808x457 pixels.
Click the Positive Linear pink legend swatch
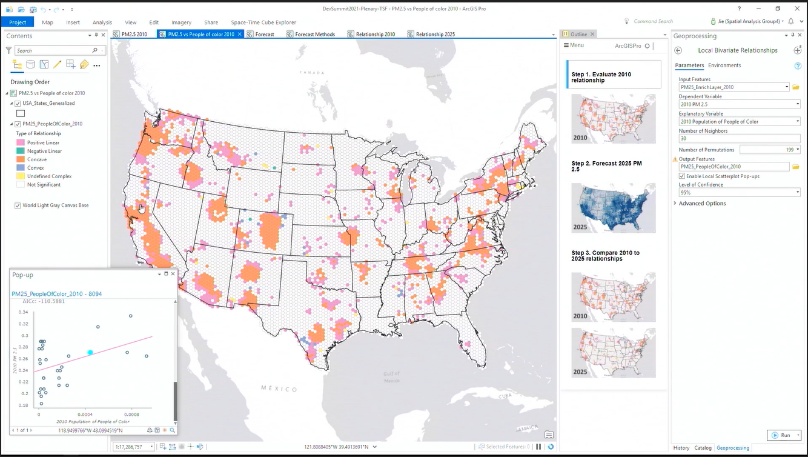[21, 143]
